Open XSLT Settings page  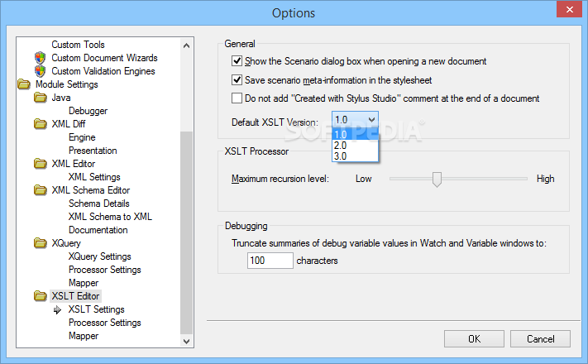[x=97, y=309]
